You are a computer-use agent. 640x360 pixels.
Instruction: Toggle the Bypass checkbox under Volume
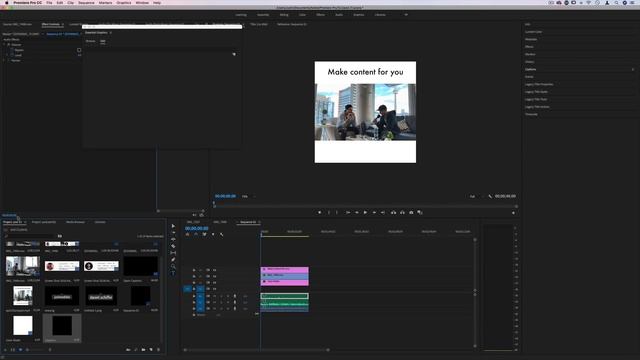coord(79,50)
